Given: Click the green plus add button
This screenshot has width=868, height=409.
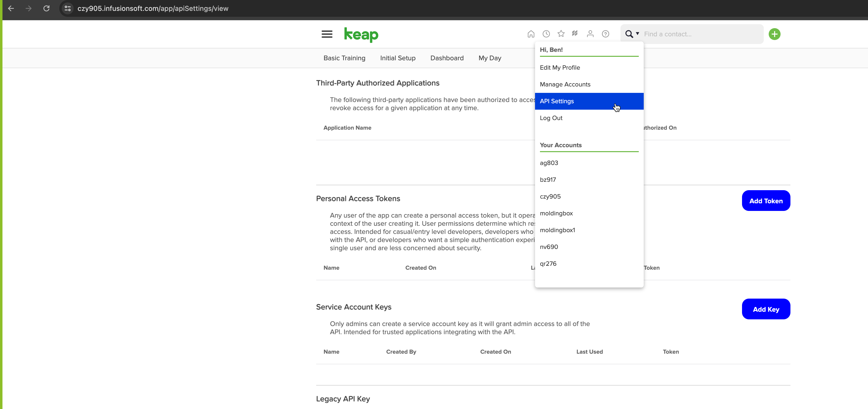Looking at the screenshot, I should click(774, 34).
